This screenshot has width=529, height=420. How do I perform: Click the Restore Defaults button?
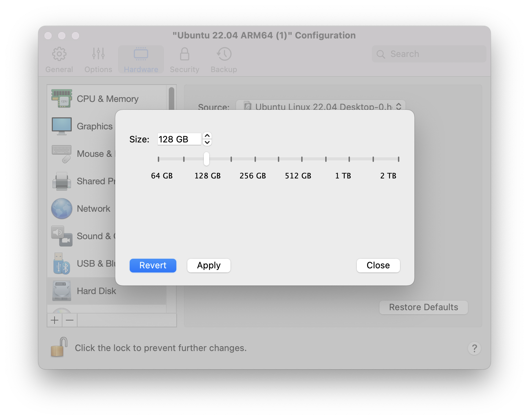tap(423, 307)
